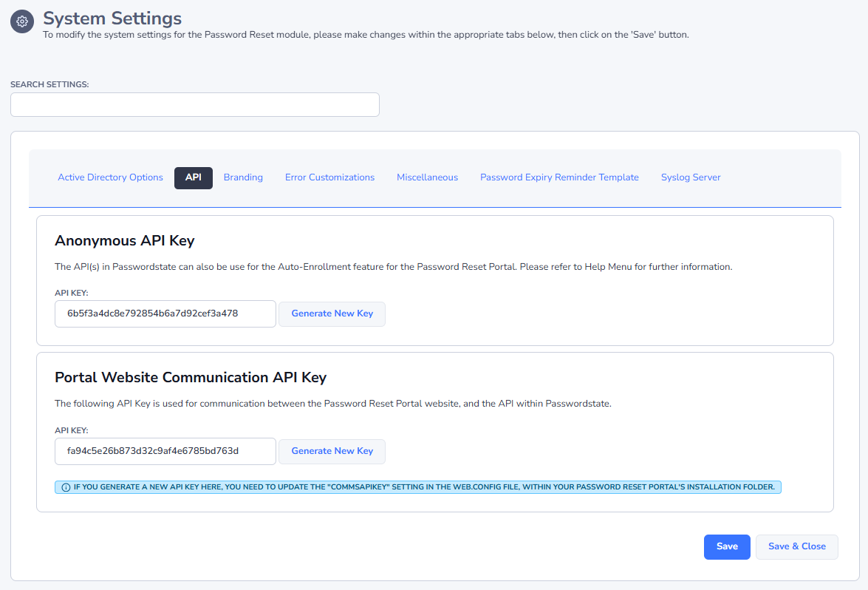
Task: Click the COMMSAPIKEY web.config notice banner
Action: pos(418,487)
